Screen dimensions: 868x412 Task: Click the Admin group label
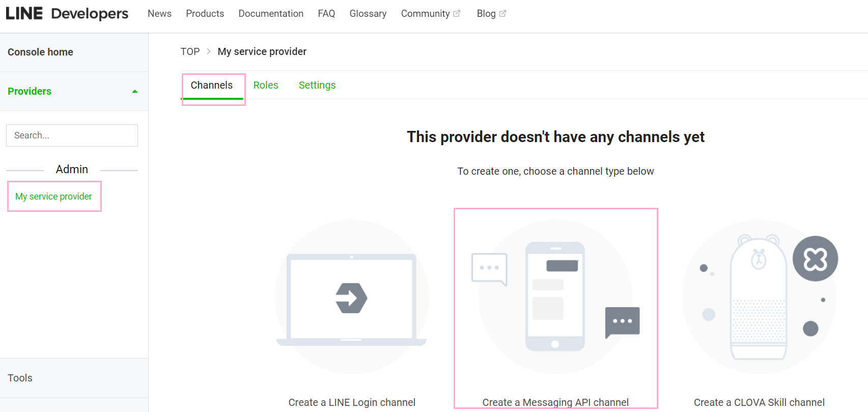[x=72, y=170]
